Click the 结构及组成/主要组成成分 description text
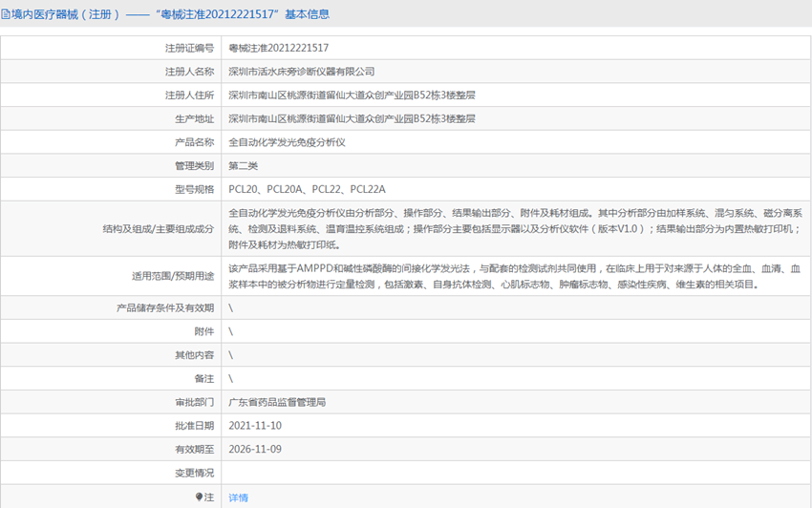The width and height of the screenshot is (812, 508). [516, 229]
